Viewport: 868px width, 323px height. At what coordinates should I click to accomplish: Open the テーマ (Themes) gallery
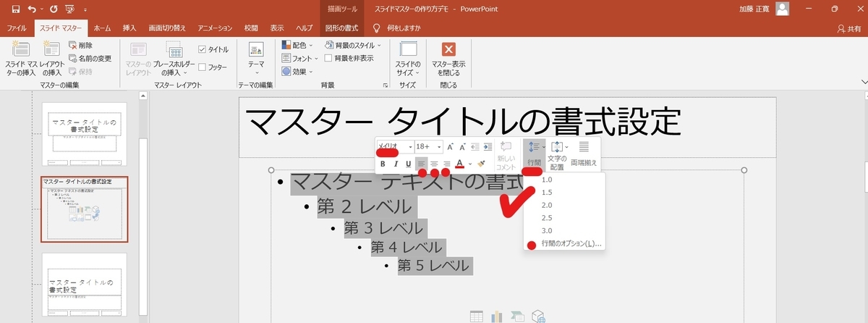(x=256, y=58)
